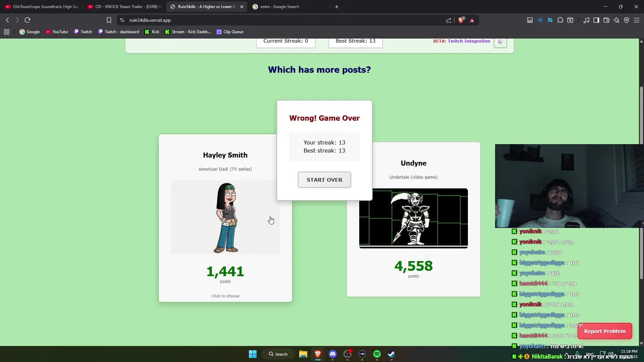
Task: Click the site info icon beside the URL
Action: (x=122, y=20)
